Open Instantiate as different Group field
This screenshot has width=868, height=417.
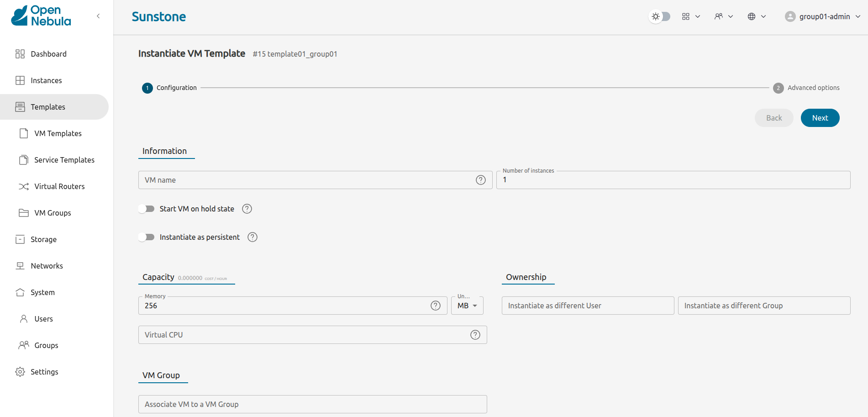pyautogui.click(x=764, y=306)
